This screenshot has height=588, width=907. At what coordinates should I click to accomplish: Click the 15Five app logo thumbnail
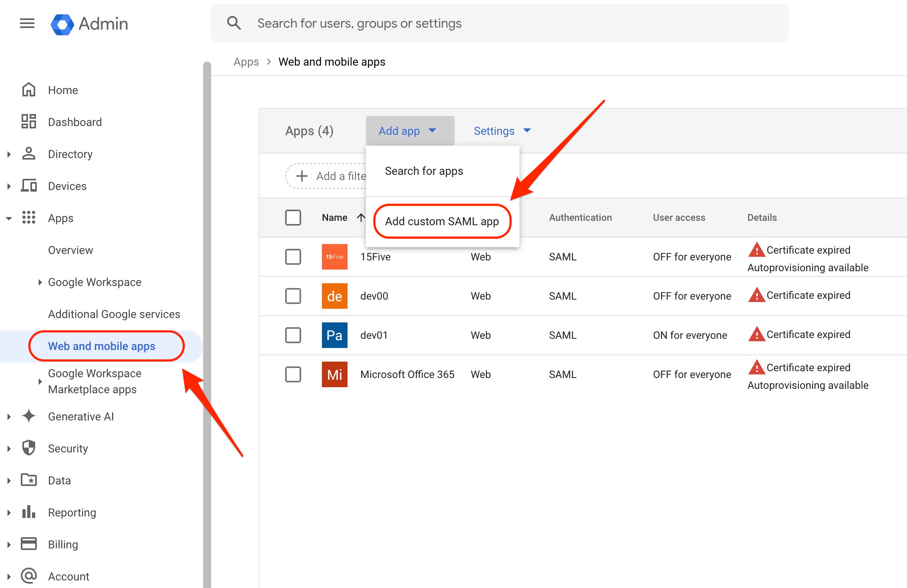(x=334, y=257)
